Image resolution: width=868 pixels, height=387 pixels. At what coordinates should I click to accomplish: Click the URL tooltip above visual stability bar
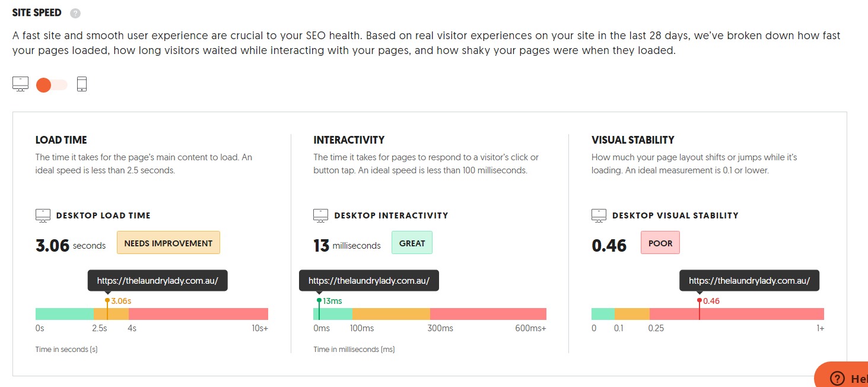click(749, 281)
